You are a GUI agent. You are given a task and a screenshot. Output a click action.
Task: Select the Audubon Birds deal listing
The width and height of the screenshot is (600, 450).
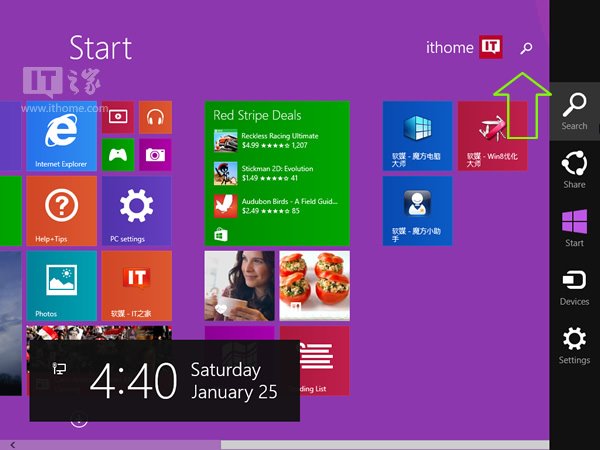276,205
